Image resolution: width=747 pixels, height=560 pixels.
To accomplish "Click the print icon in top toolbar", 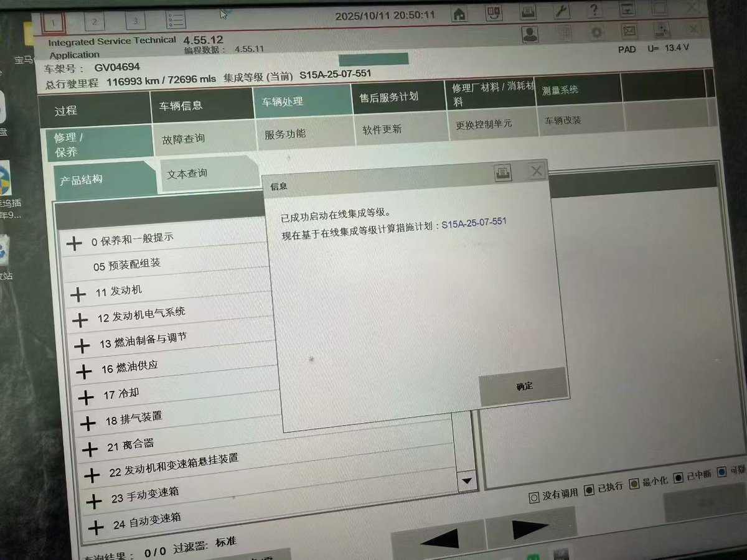I will point(528,11).
